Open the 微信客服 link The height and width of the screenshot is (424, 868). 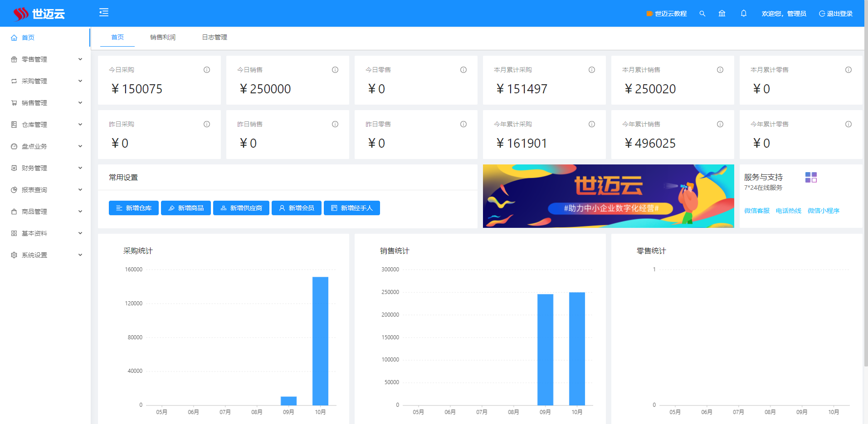click(757, 211)
